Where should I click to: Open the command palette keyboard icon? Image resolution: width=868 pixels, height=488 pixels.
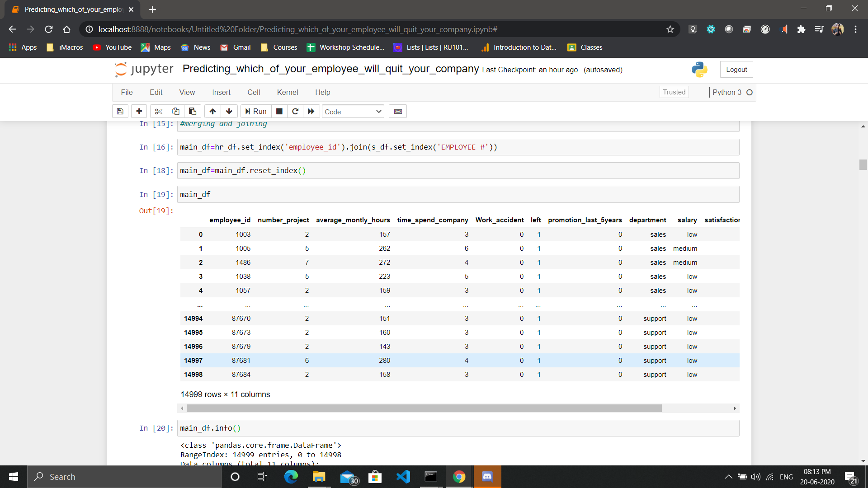pyautogui.click(x=398, y=111)
